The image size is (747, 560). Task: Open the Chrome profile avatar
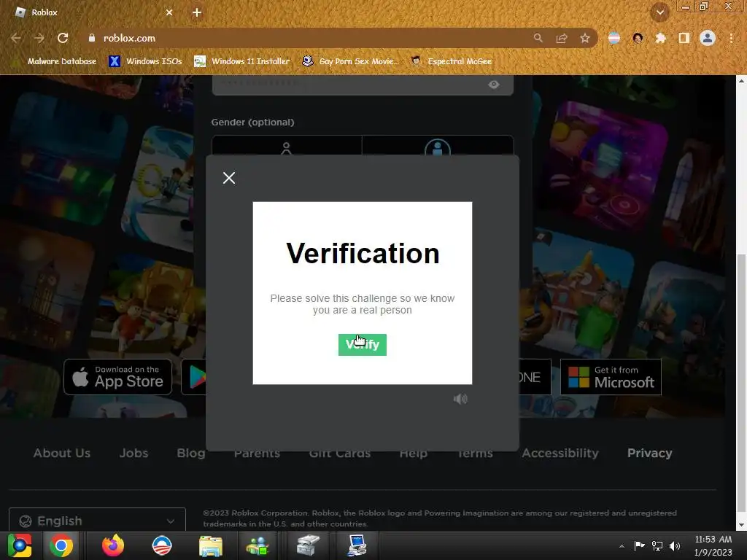pos(708,38)
